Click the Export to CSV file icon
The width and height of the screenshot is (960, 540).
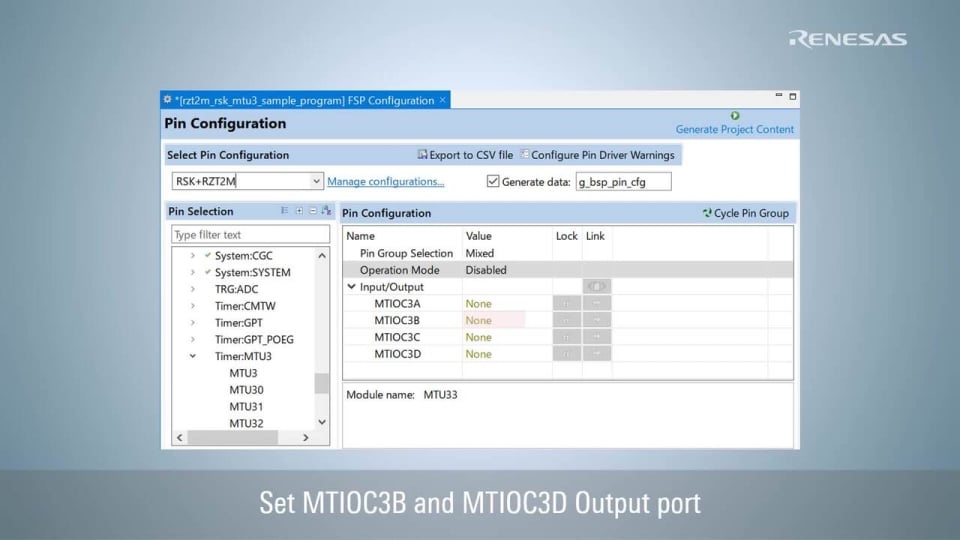[422, 154]
